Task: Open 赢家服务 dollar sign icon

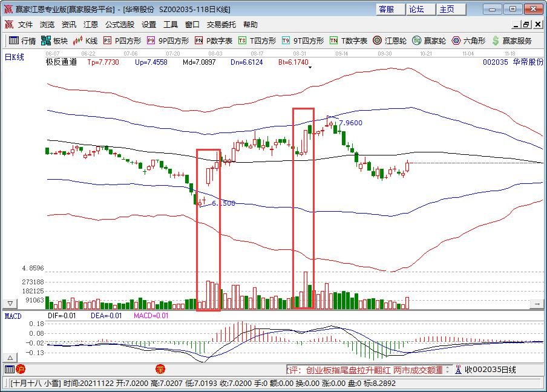Action: 496,41
